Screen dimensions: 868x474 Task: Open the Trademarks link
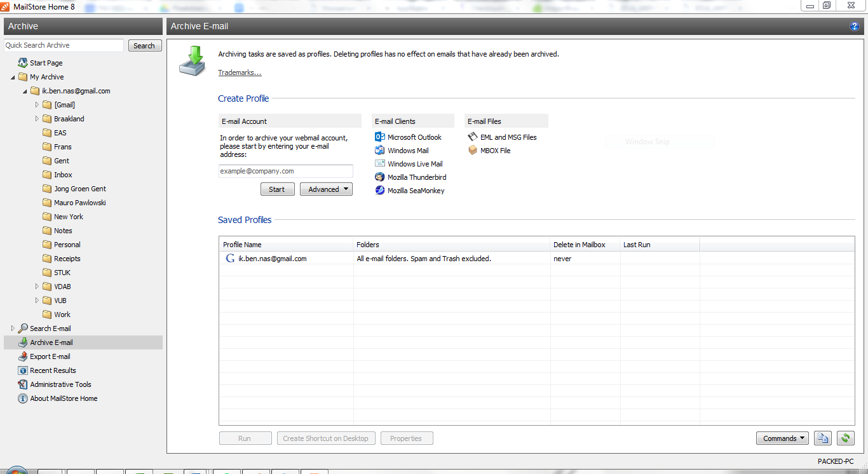pos(240,72)
